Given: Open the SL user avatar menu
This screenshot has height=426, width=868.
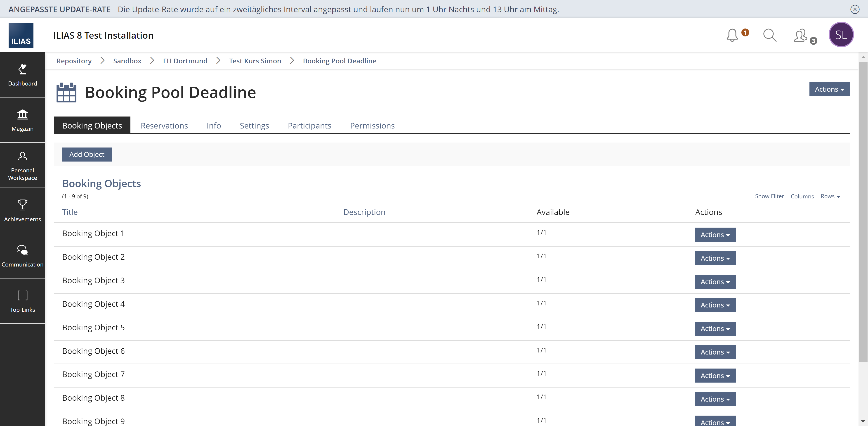Looking at the screenshot, I should [x=841, y=35].
